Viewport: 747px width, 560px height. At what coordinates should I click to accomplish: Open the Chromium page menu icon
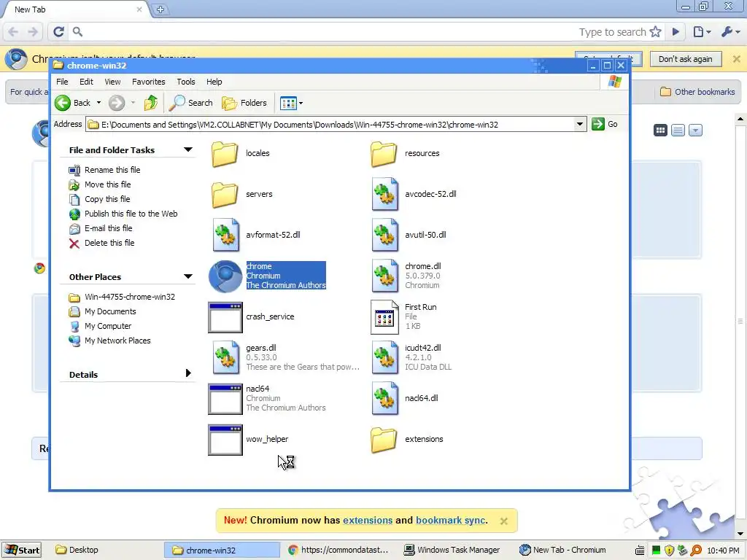click(701, 32)
